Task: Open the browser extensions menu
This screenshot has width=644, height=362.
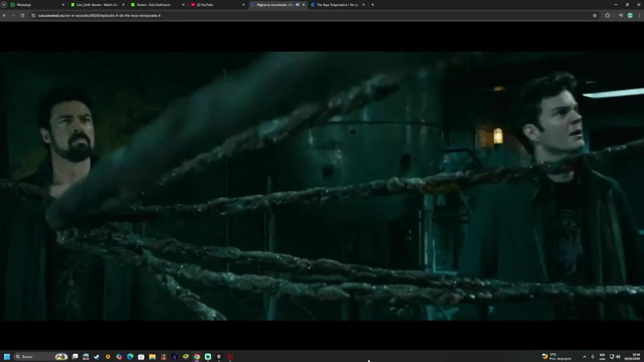Action: point(607,16)
